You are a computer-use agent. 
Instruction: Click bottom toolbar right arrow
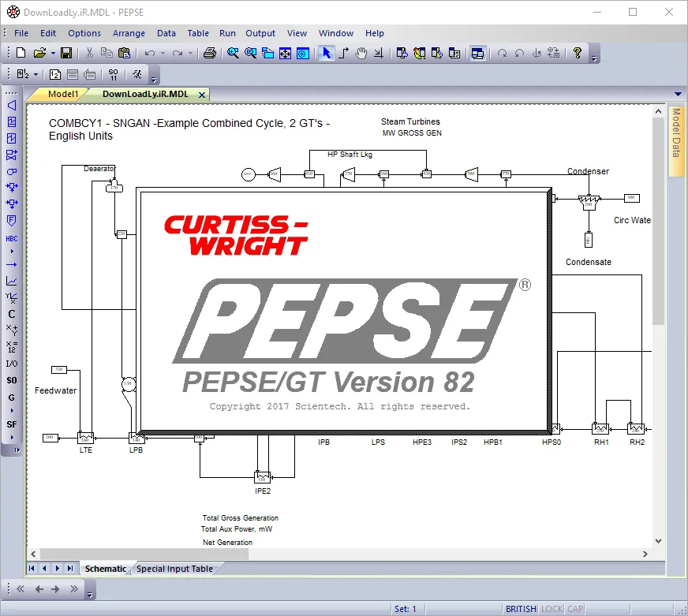point(55,589)
